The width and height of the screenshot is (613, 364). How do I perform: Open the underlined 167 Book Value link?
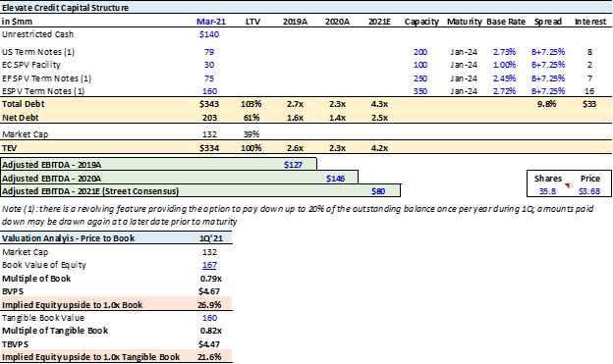click(x=209, y=265)
